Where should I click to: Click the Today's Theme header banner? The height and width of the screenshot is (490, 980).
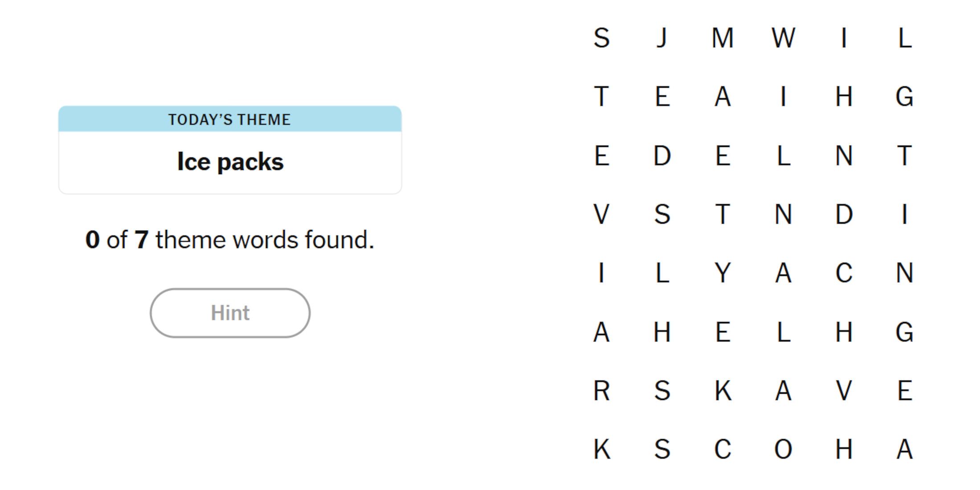pyautogui.click(x=230, y=119)
